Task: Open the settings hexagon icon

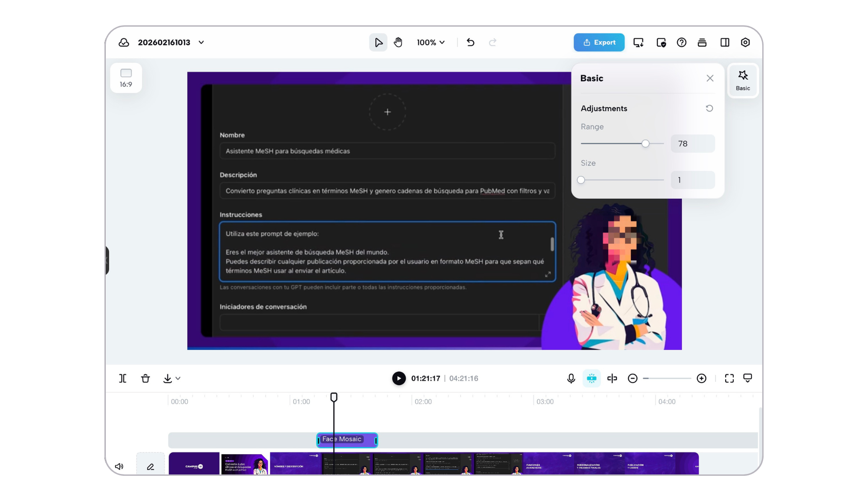Action: pos(745,42)
